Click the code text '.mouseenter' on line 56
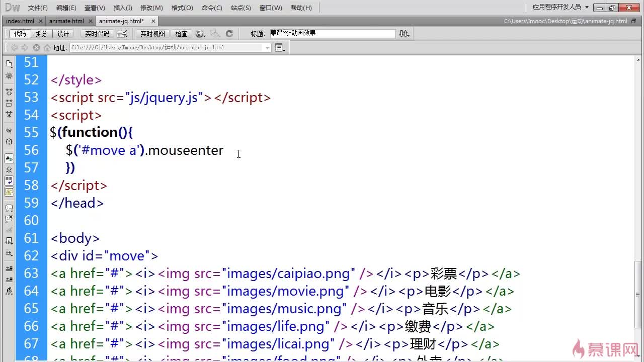The image size is (644, 362). click(184, 150)
